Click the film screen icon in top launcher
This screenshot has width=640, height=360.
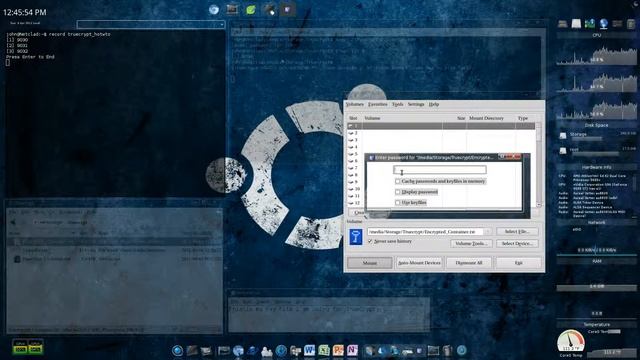232,9
